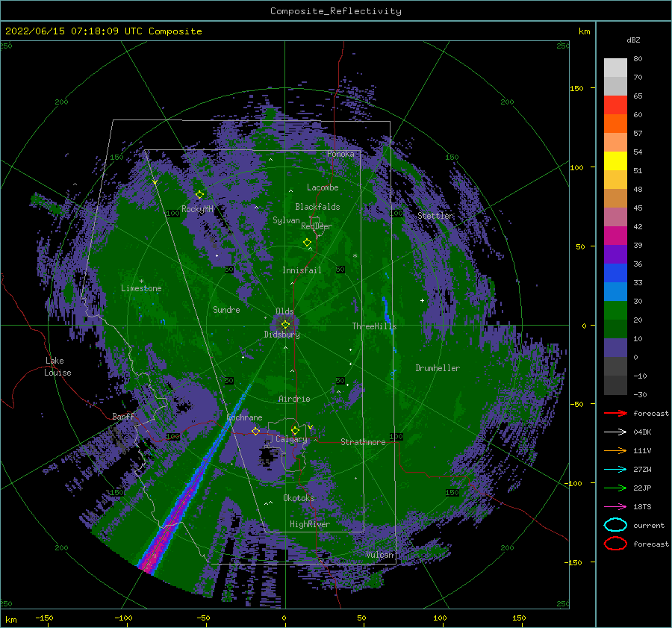Click the Didsbury label on the map

281,335
